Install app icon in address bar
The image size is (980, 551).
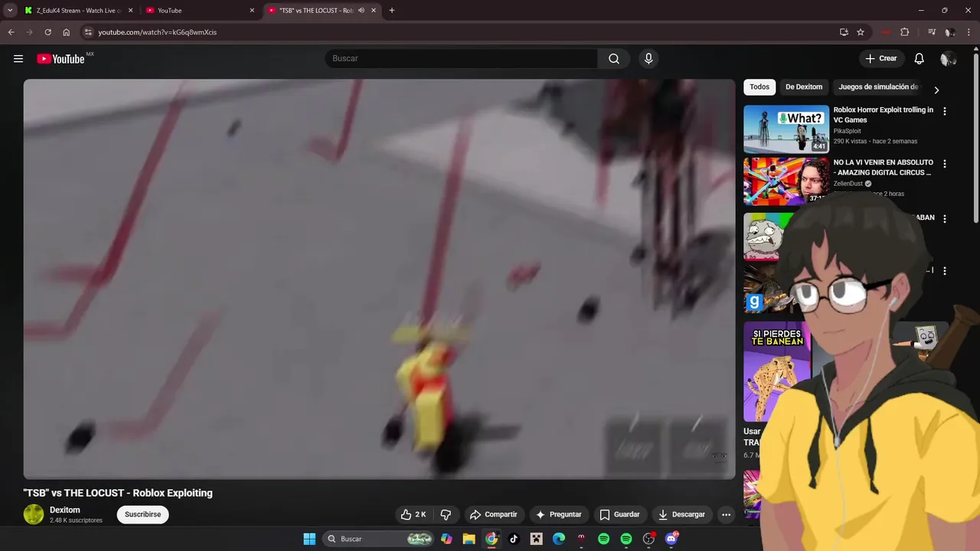click(844, 32)
